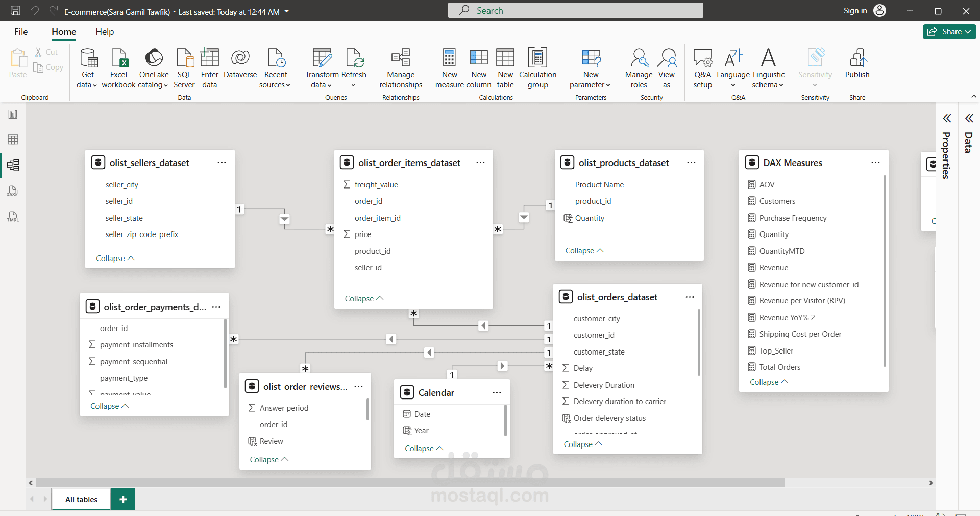
Task: Click the Search box in title bar
Action: pos(575,11)
